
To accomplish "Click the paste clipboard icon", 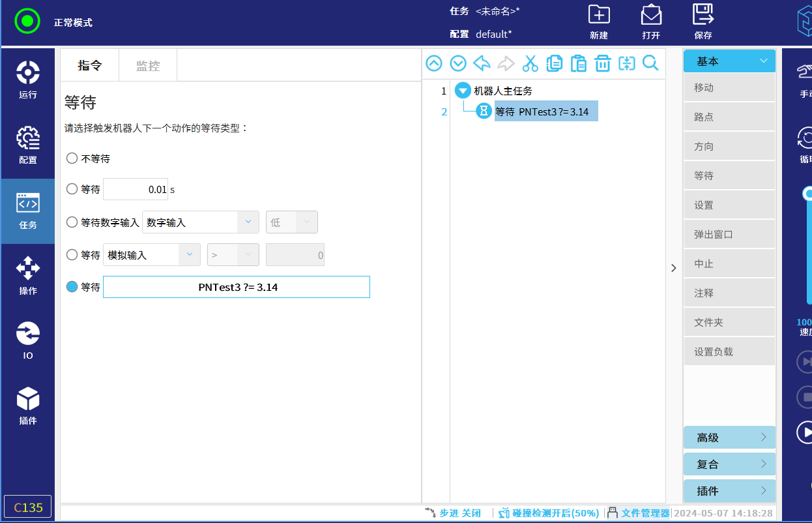I will [578, 63].
